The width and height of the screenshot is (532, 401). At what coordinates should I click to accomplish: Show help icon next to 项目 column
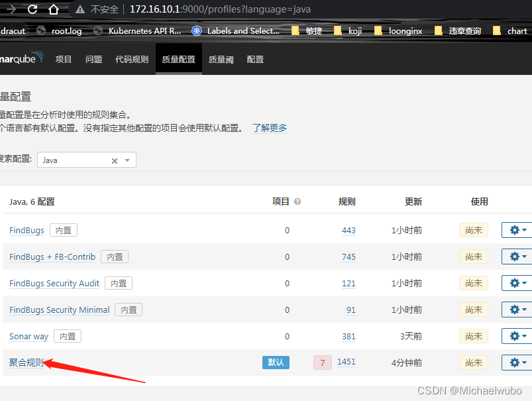click(297, 201)
